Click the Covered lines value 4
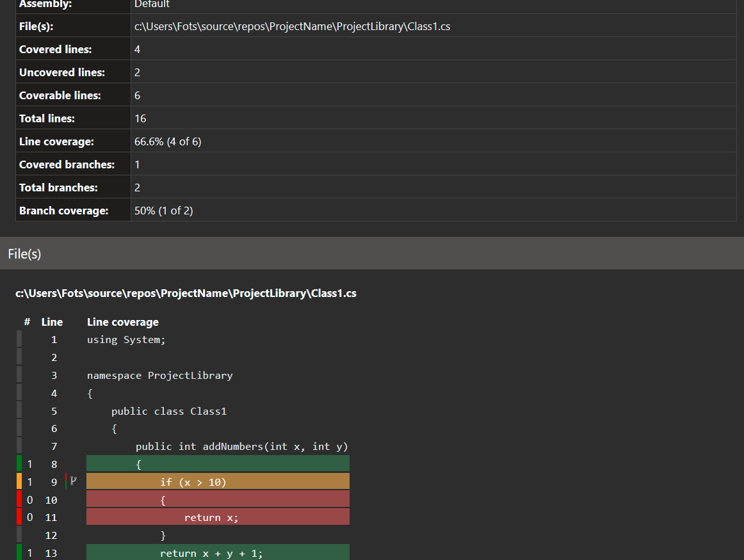The width and height of the screenshot is (744, 560). 137,49
